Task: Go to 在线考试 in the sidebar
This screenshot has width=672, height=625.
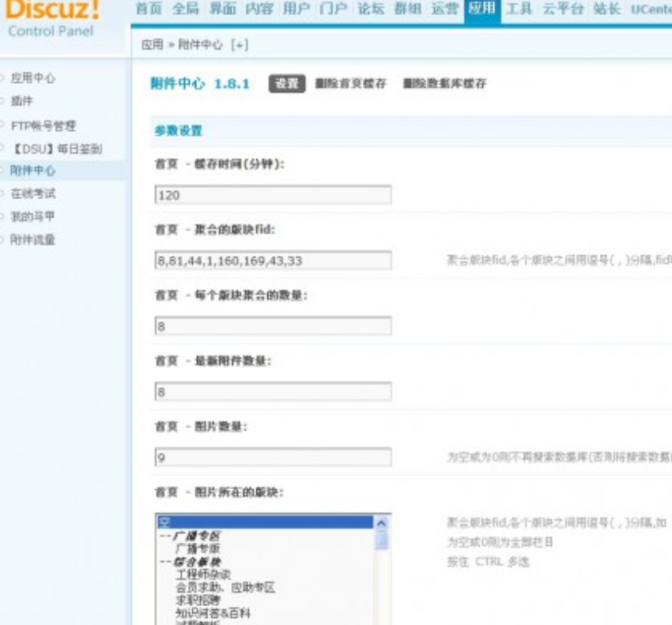Action: 32,194
